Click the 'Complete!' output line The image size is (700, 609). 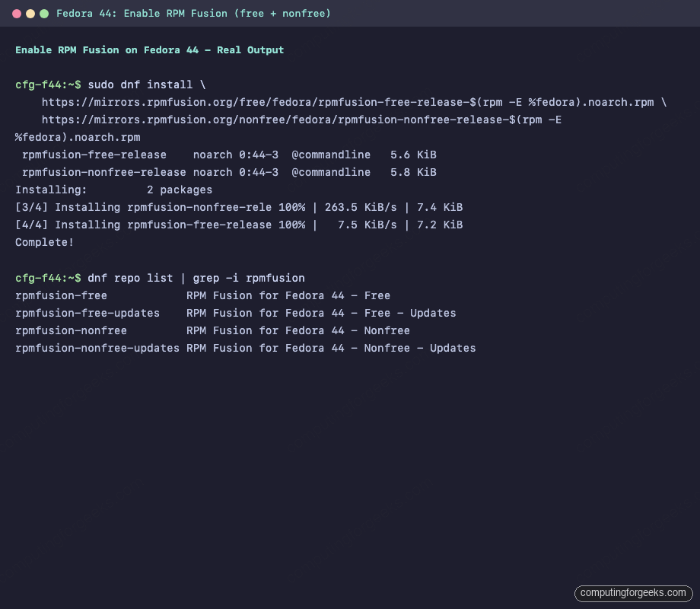coord(44,242)
